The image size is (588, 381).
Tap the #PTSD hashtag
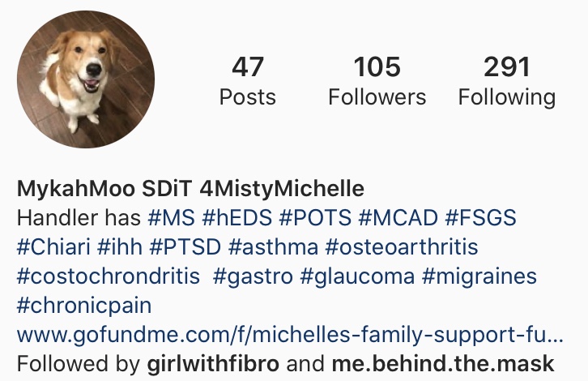click(185, 247)
